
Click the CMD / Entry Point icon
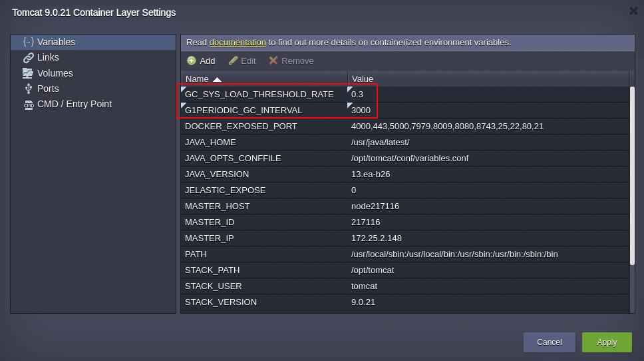tap(29, 105)
